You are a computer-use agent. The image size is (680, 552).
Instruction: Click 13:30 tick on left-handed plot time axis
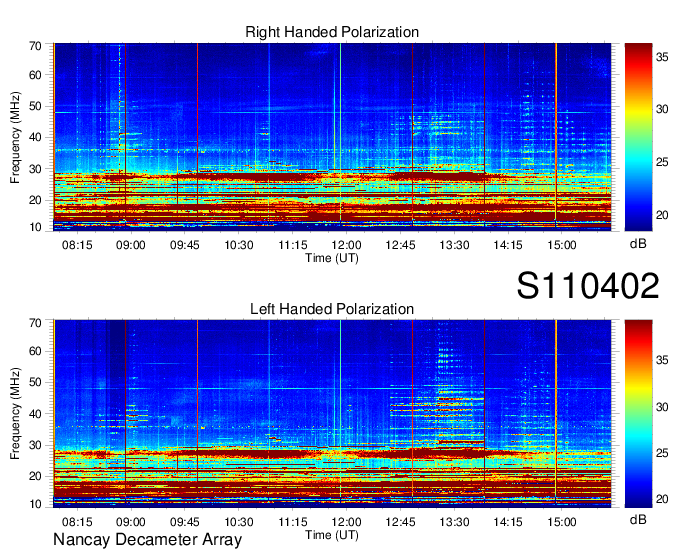(454, 522)
